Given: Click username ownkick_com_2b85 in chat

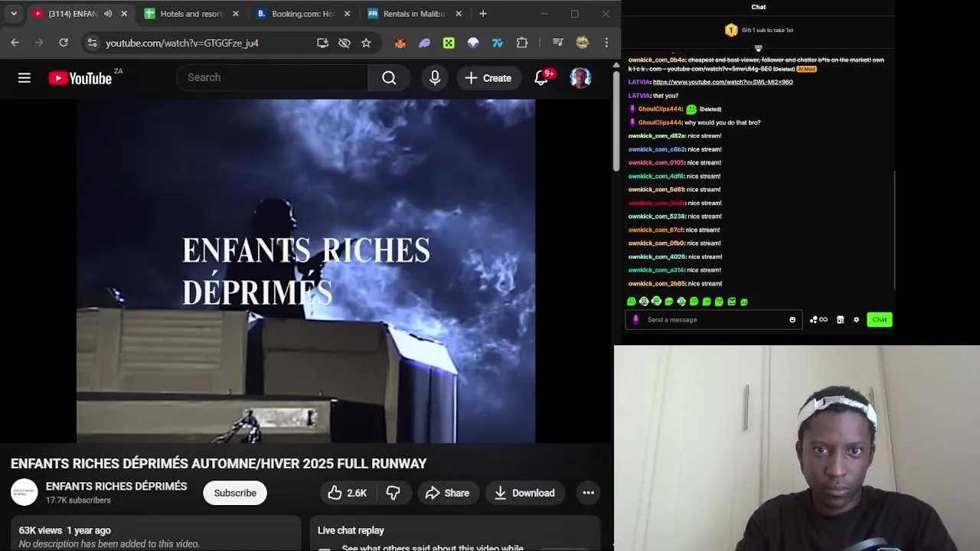Looking at the screenshot, I should click(657, 284).
